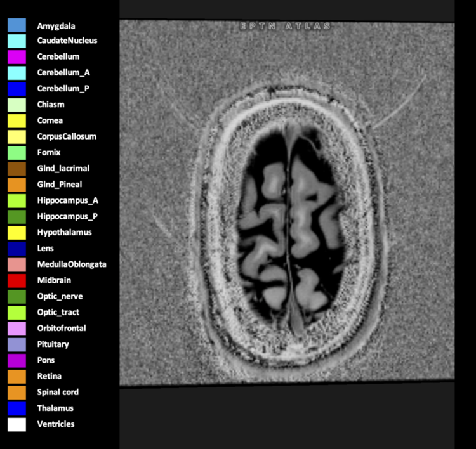Select the green Fornix swatch
Viewport: 476px width, 449px height.
point(17,153)
